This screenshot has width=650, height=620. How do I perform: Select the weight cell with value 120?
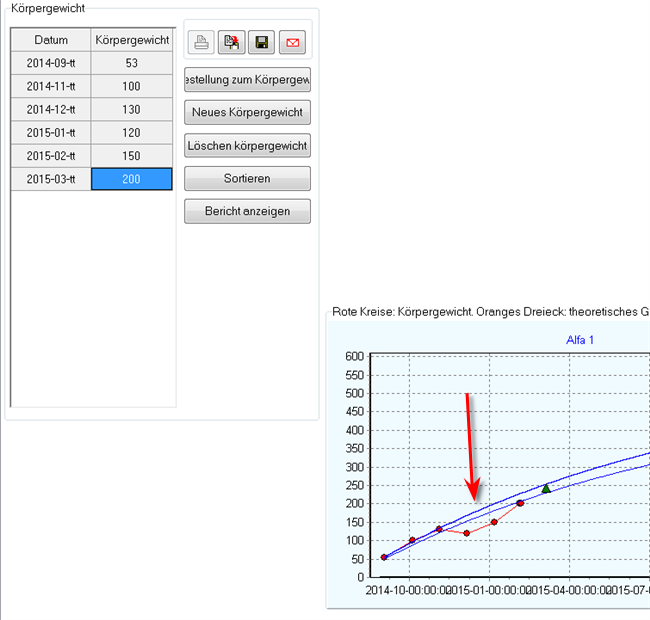pyautogui.click(x=132, y=133)
